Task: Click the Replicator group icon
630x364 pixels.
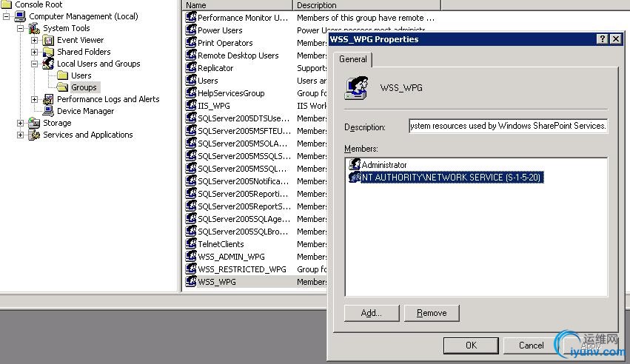Action: [x=191, y=68]
